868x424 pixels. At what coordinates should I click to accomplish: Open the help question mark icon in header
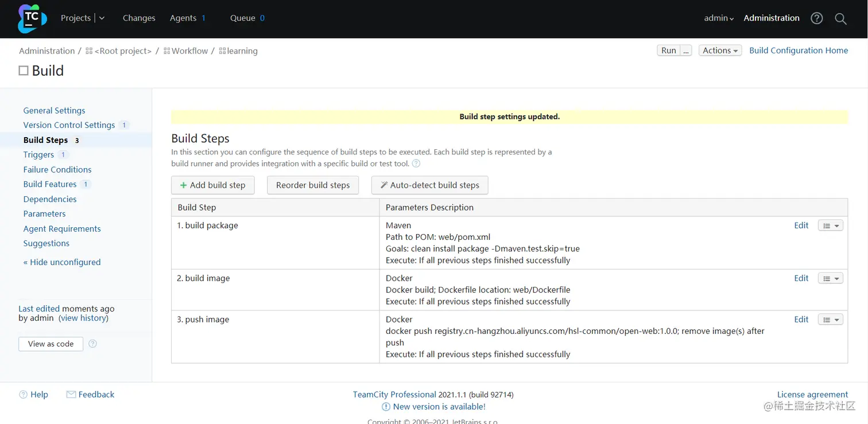click(x=816, y=18)
